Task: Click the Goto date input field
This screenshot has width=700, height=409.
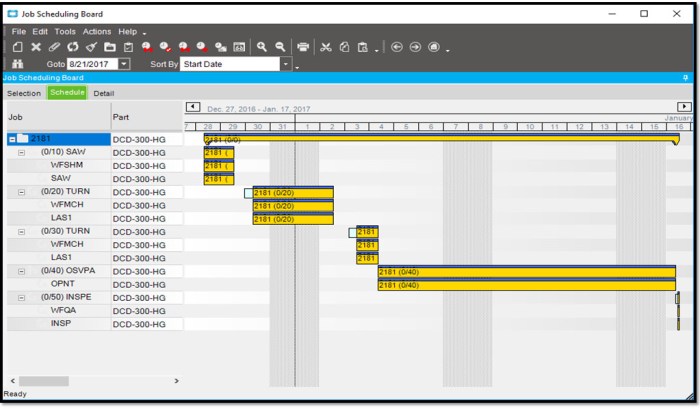Action: [x=92, y=64]
